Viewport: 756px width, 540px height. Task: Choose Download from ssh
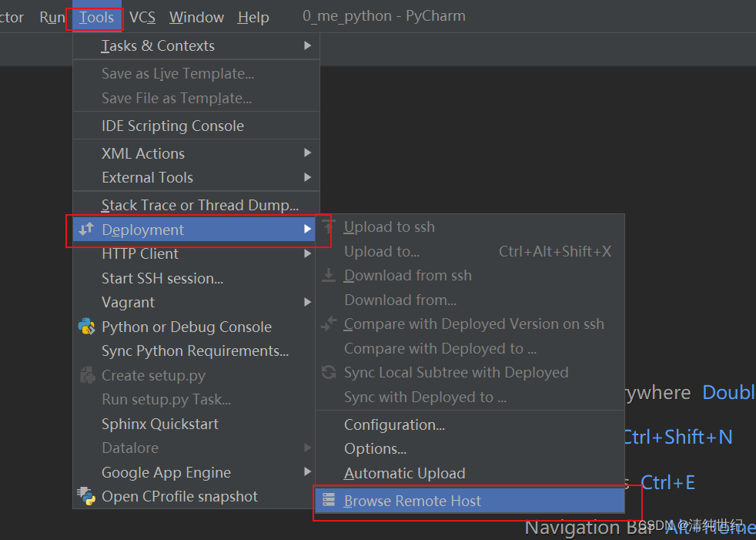click(470, 276)
